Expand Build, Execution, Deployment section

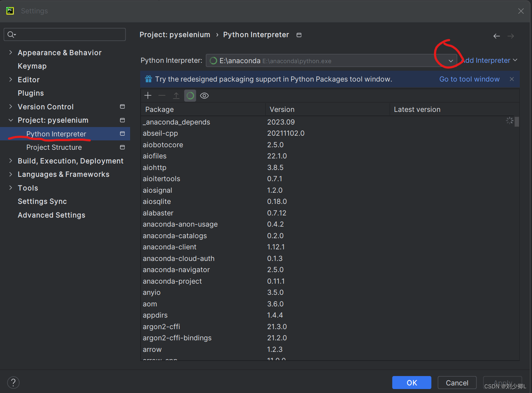tap(10, 161)
